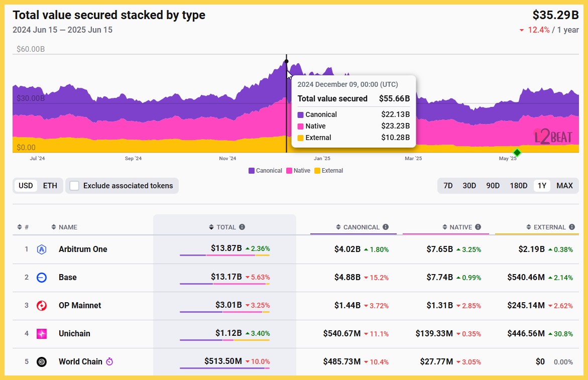This screenshot has width=588, height=380.
Task: Click the World Chain logo icon
Action: pyautogui.click(x=42, y=361)
